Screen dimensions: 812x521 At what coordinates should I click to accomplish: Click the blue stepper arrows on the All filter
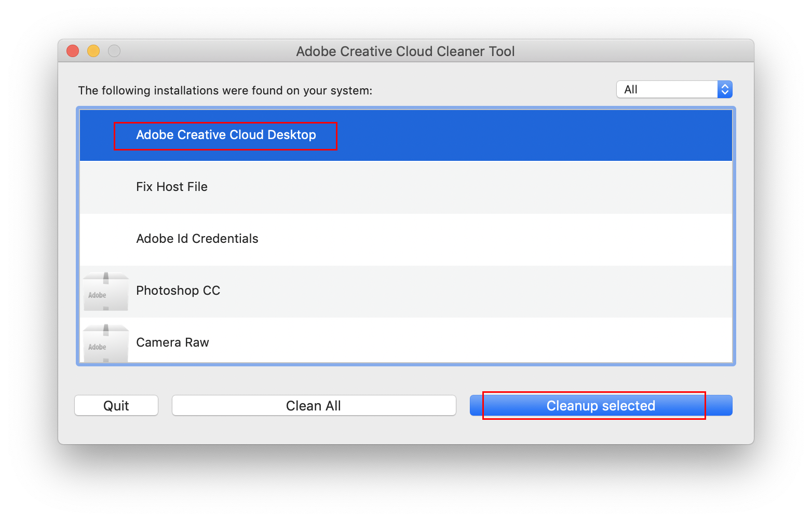725,89
